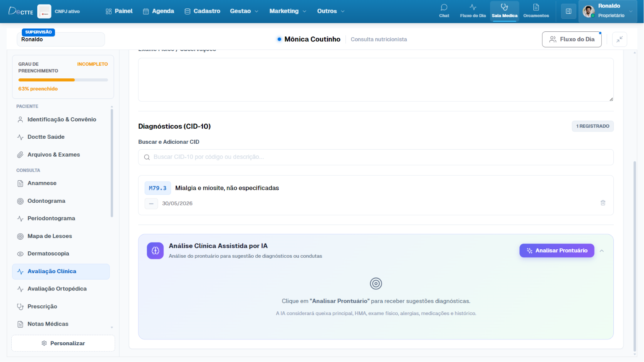This screenshot has width=644, height=362.
Task: Click the Exame Físico observations text area
Action: (x=376, y=80)
